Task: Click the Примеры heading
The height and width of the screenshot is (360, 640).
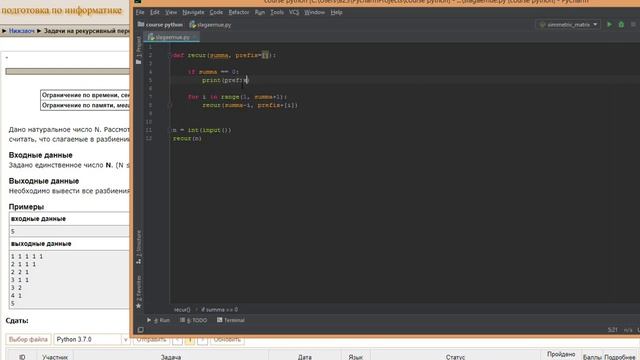Action: (26, 207)
